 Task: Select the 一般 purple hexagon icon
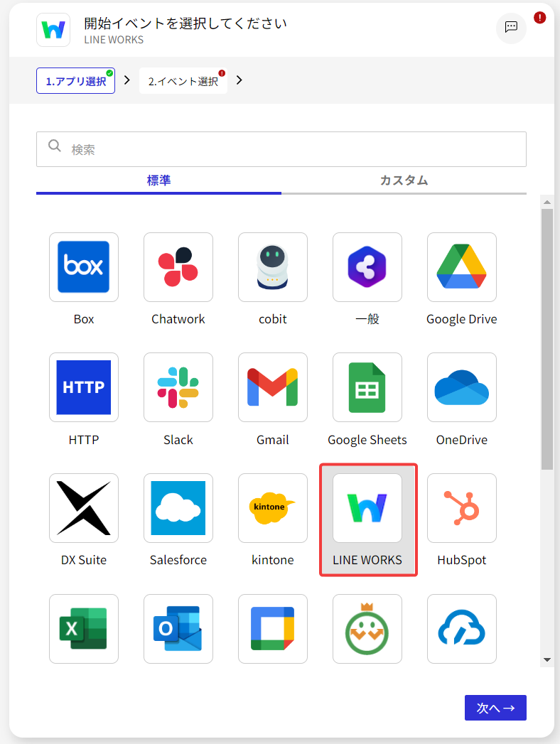[x=367, y=267]
